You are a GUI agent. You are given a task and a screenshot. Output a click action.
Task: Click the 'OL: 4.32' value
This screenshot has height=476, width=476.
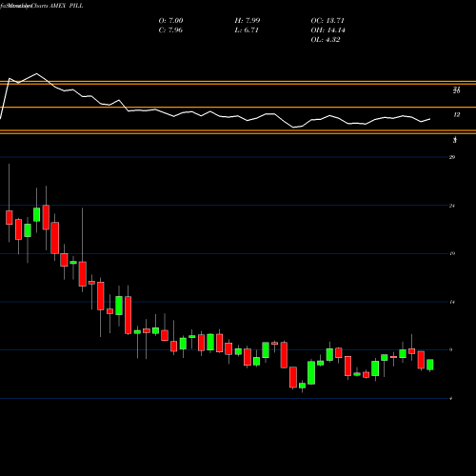(x=326, y=40)
